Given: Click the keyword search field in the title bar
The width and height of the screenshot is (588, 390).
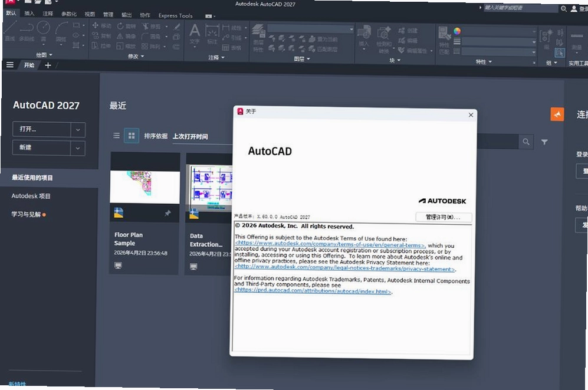Looking at the screenshot, I should pos(520,8).
